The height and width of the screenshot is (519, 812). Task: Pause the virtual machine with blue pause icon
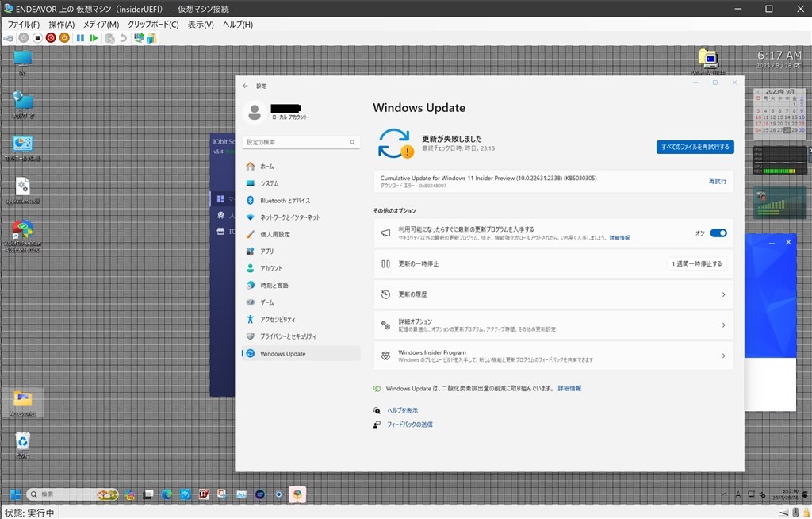(80, 38)
